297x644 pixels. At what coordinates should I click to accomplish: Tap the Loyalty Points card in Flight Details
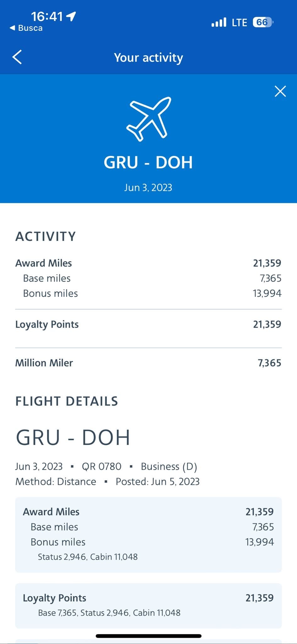[148, 605]
